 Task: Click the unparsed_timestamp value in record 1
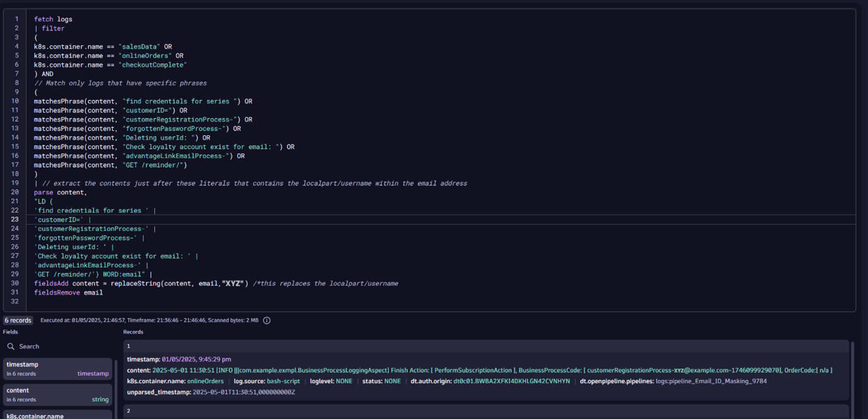(x=244, y=392)
